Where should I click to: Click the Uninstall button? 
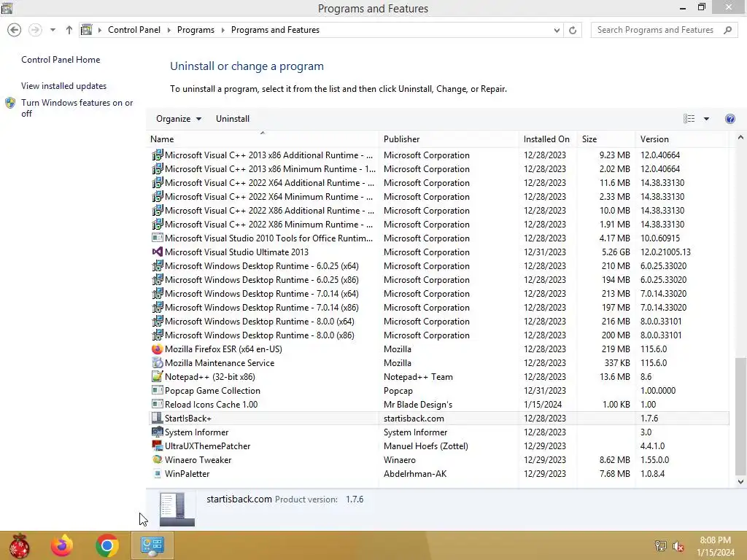tap(233, 119)
